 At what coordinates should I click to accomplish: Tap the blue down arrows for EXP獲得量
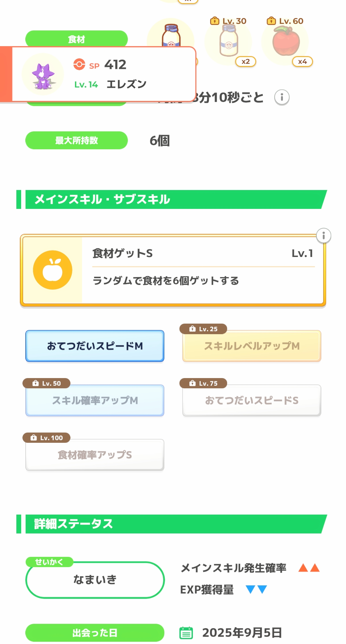pos(256,590)
